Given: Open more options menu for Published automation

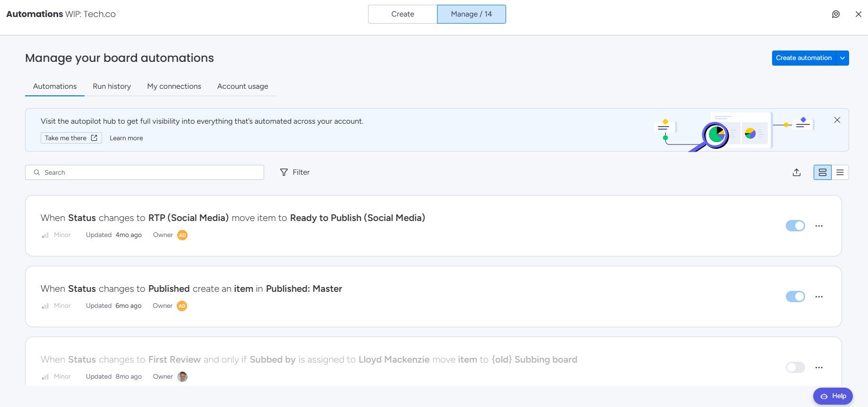Looking at the screenshot, I should click(x=819, y=297).
